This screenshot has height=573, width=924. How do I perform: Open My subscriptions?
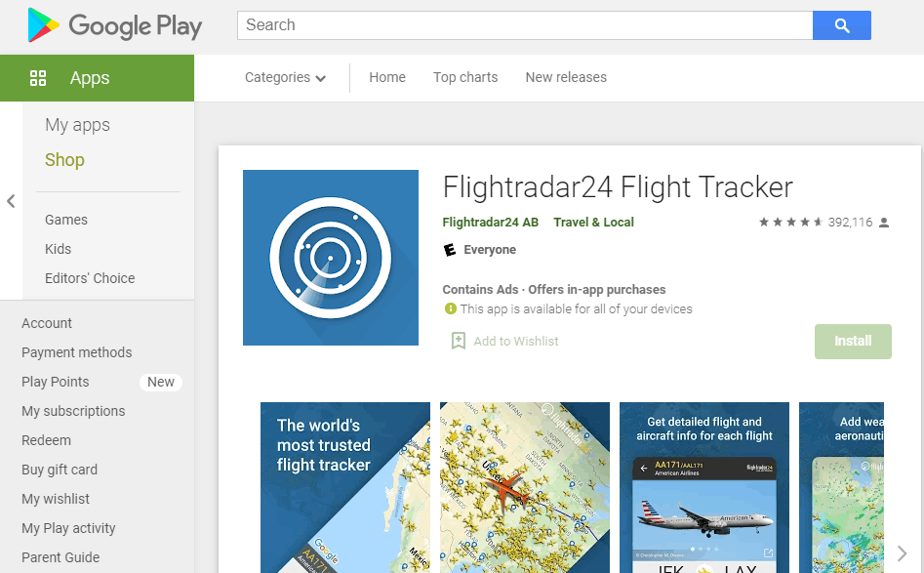(x=73, y=411)
